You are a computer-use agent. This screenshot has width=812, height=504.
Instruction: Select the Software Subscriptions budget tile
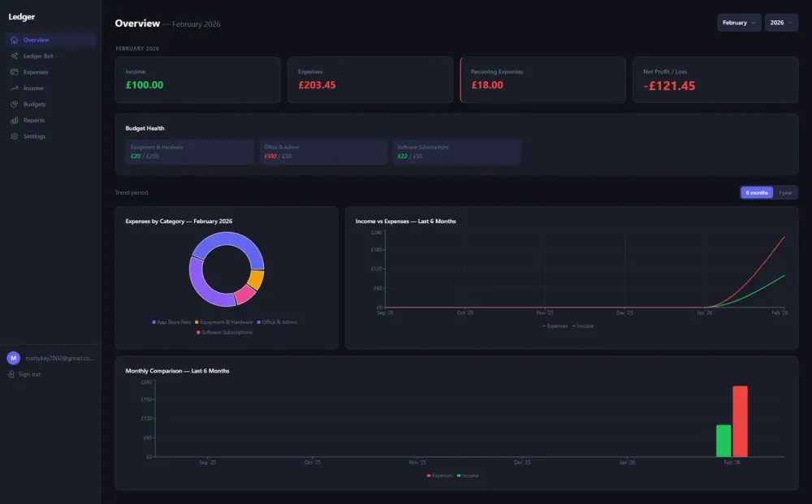coord(456,152)
